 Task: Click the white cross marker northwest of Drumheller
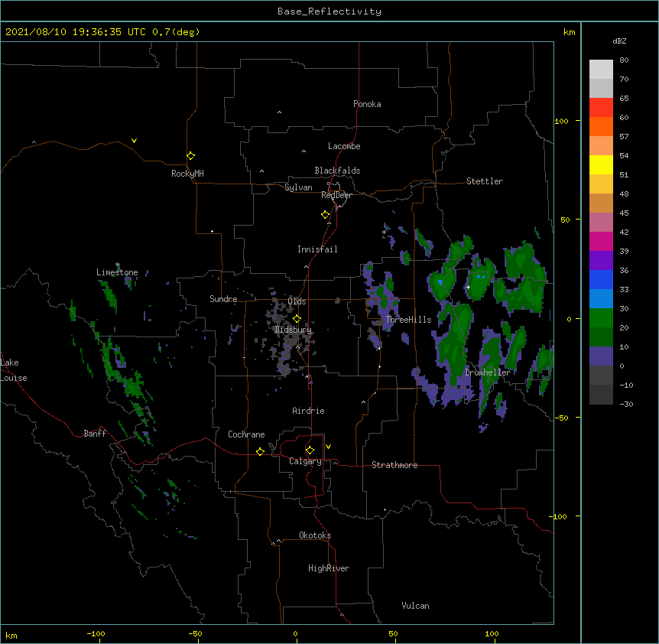pos(468,287)
